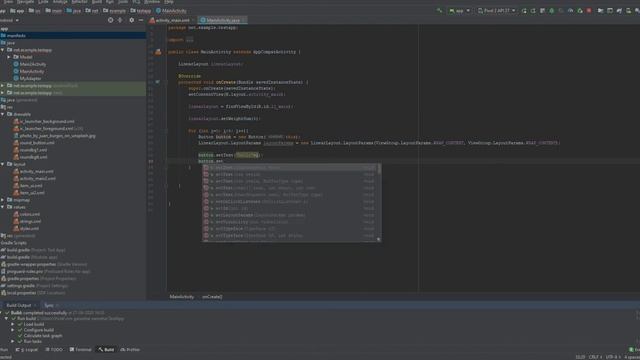This screenshot has height=360, width=640.
Task: Hide project panel with minus icon
Action: [x=141, y=20]
